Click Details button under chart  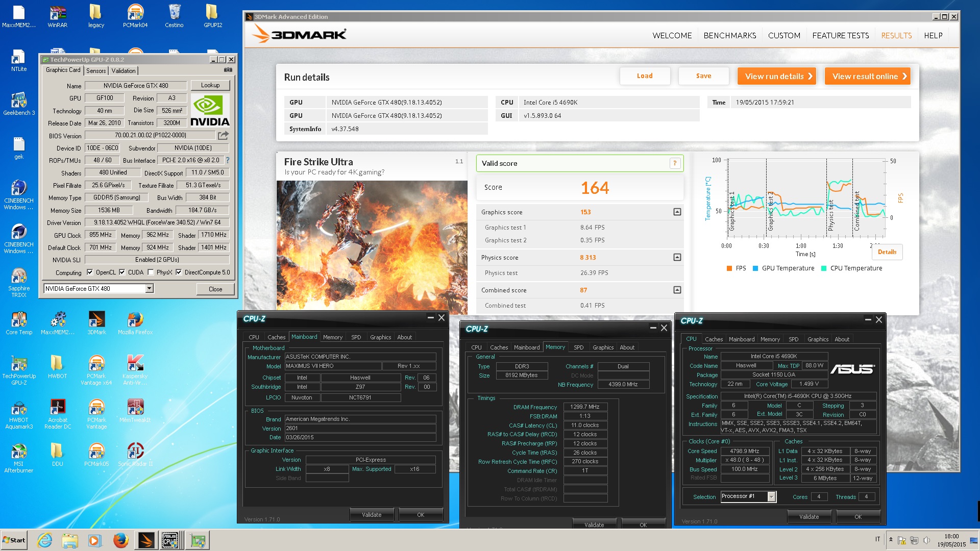click(887, 252)
